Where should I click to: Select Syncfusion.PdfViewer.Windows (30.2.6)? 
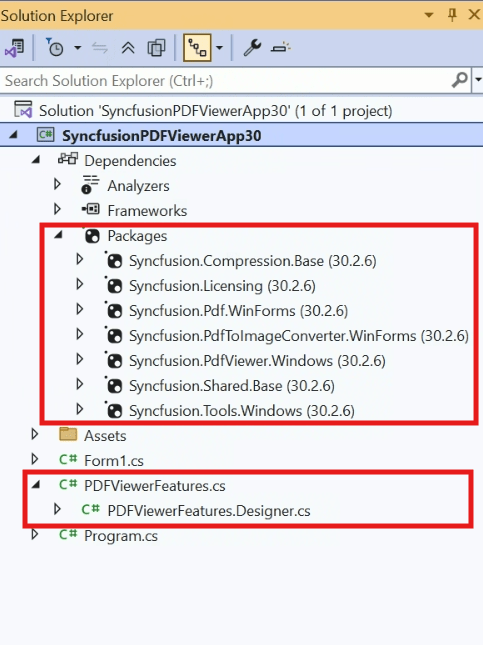tap(257, 361)
